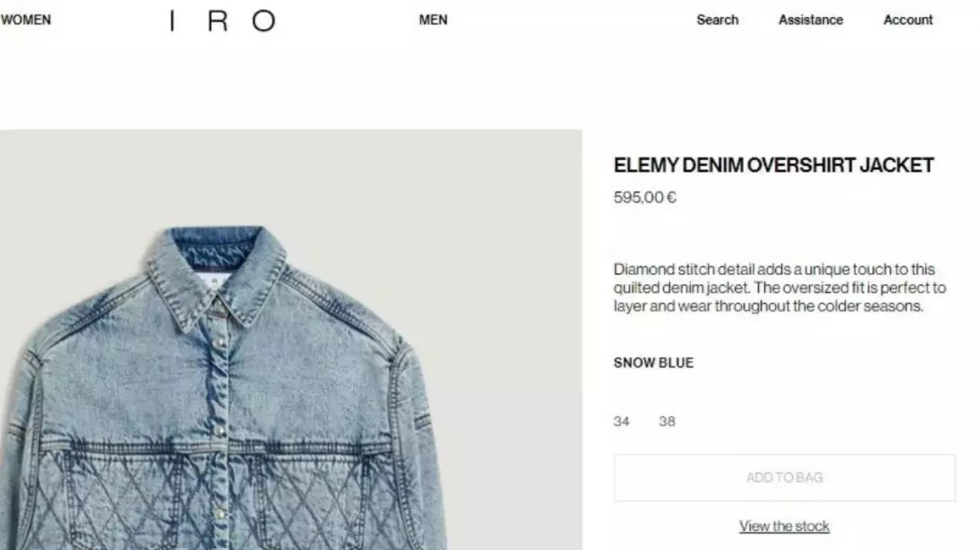Screen dimensions: 980x550
Task: Open the WOMEN menu
Action: tap(26, 20)
